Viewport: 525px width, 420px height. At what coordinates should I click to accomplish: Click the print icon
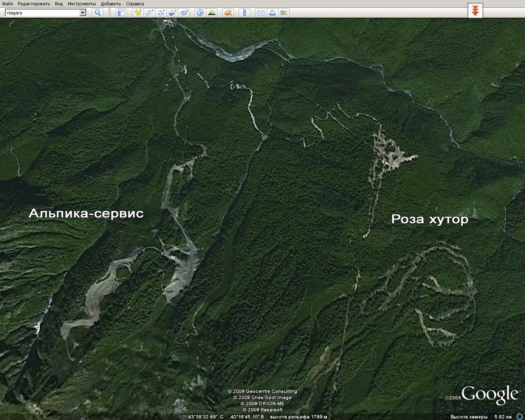(272, 13)
